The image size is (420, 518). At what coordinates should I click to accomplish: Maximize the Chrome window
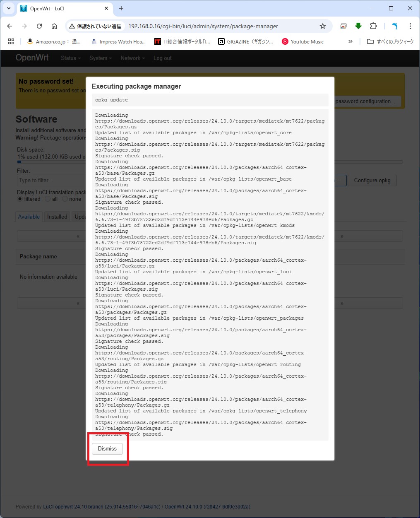click(x=391, y=8)
